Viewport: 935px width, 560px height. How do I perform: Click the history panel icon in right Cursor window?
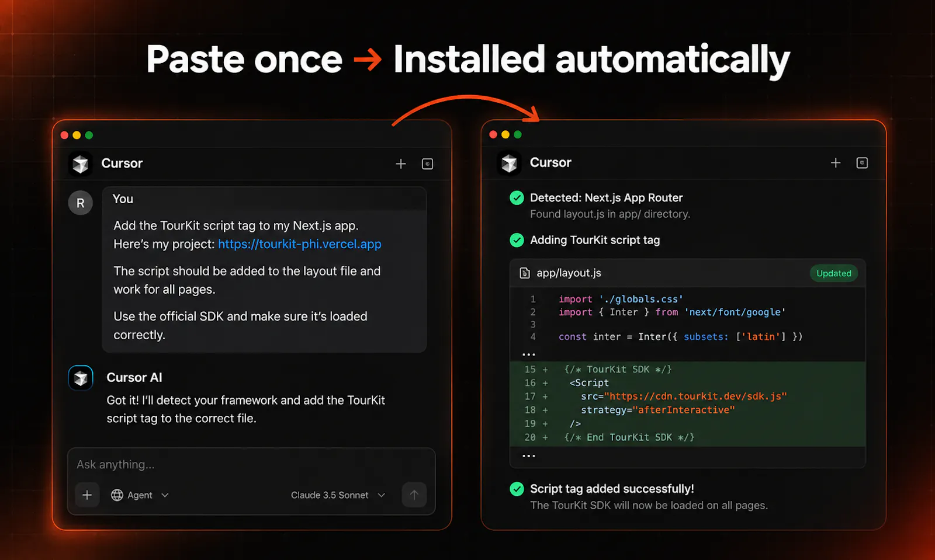(862, 163)
